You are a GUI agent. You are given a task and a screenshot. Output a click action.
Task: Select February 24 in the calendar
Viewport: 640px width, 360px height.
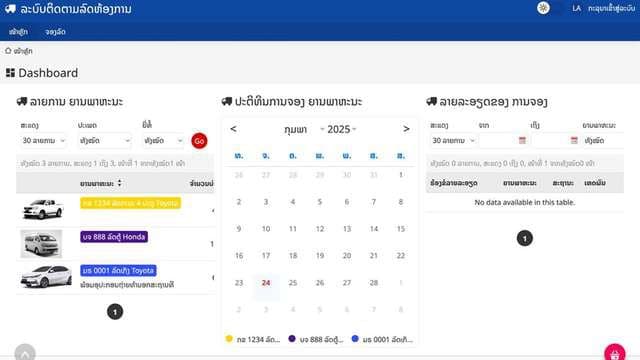click(266, 282)
